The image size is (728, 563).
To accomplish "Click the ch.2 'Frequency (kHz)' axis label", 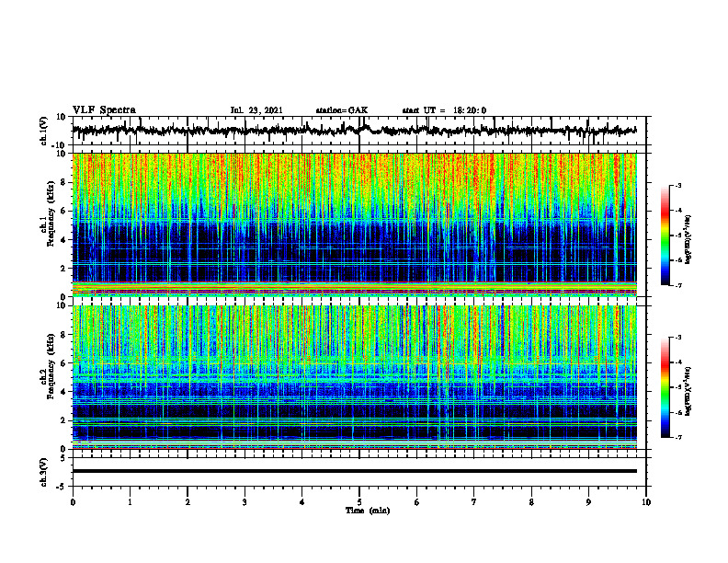I will [51, 366].
